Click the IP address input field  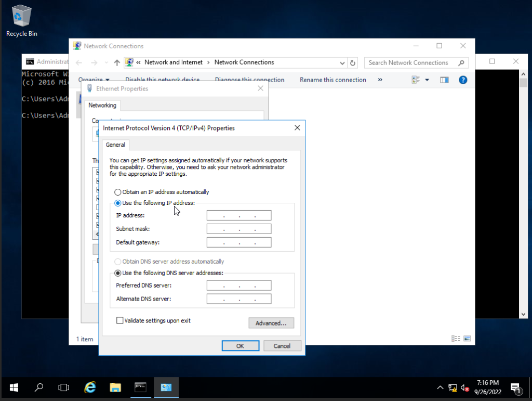[239, 215]
